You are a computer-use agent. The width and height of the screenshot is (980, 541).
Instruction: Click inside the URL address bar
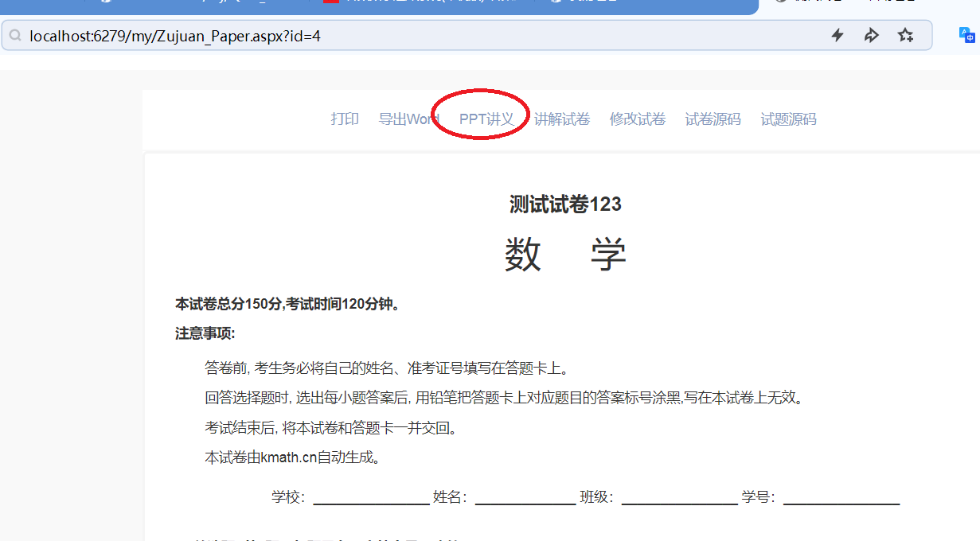pyautogui.click(x=239, y=35)
